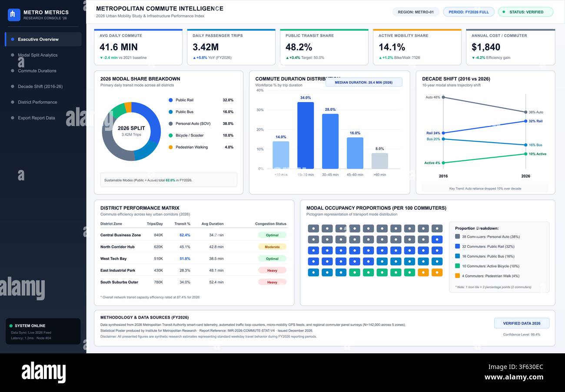This screenshot has height=392, width=565.
Task: Click Heavy status for South Suburbs Outer
Action: (272, 282)
